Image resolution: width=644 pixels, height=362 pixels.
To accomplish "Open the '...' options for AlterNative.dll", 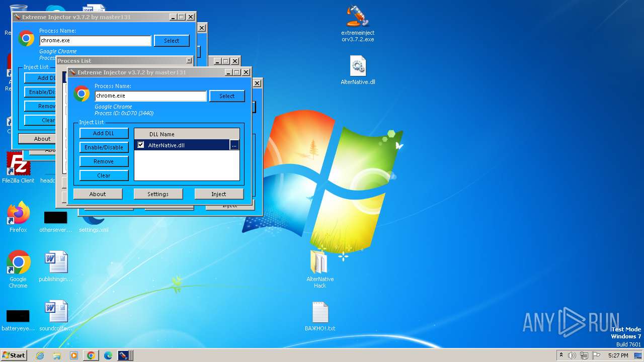I will tap(234, 145).
